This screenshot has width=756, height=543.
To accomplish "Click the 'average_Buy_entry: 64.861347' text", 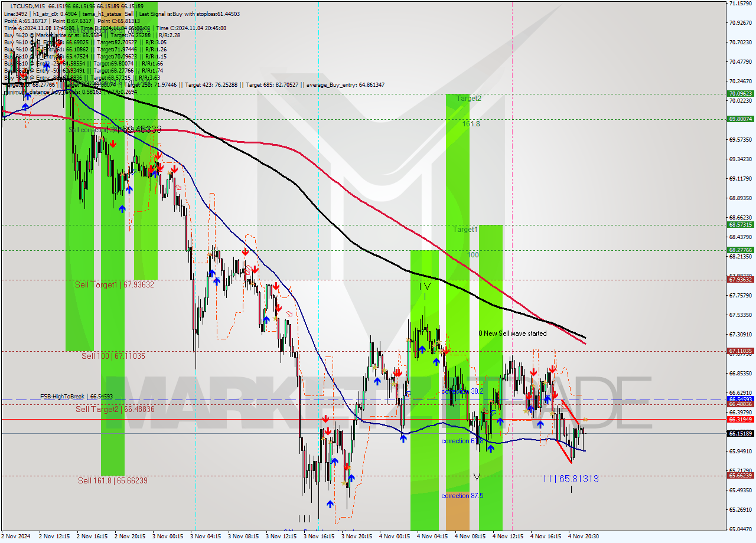I will click(346, 85).
